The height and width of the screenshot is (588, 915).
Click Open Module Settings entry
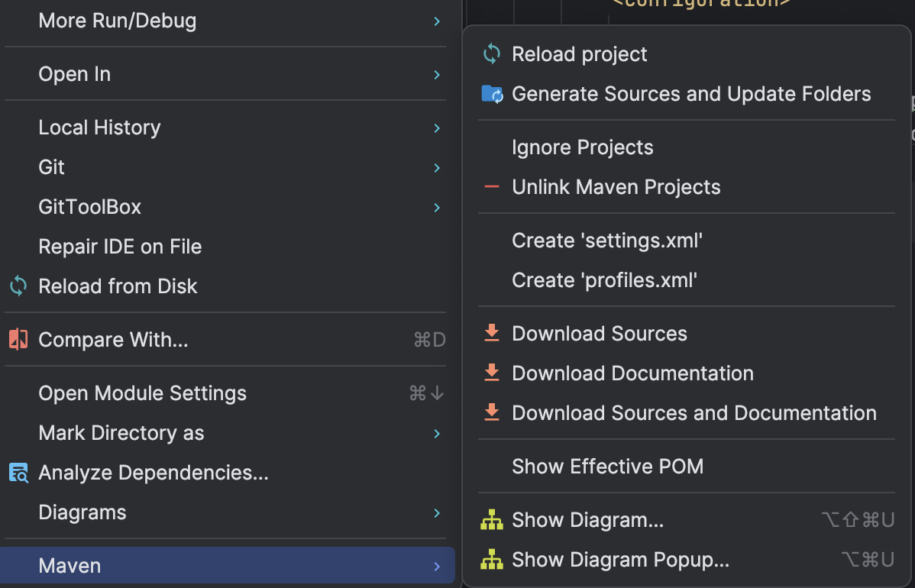point(142,393)
